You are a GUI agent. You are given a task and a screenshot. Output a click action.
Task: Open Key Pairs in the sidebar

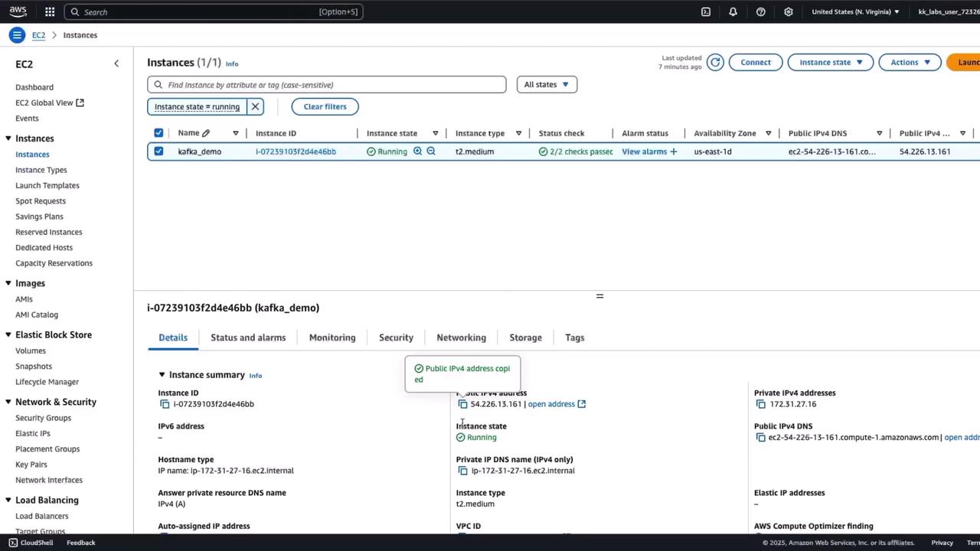[31, 465]
